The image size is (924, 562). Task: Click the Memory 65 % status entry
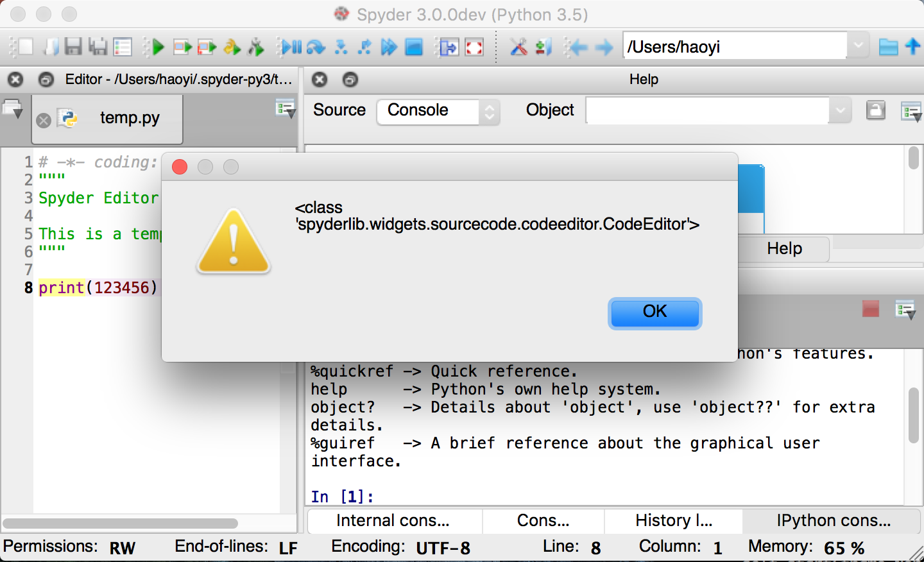click(806, 547)
